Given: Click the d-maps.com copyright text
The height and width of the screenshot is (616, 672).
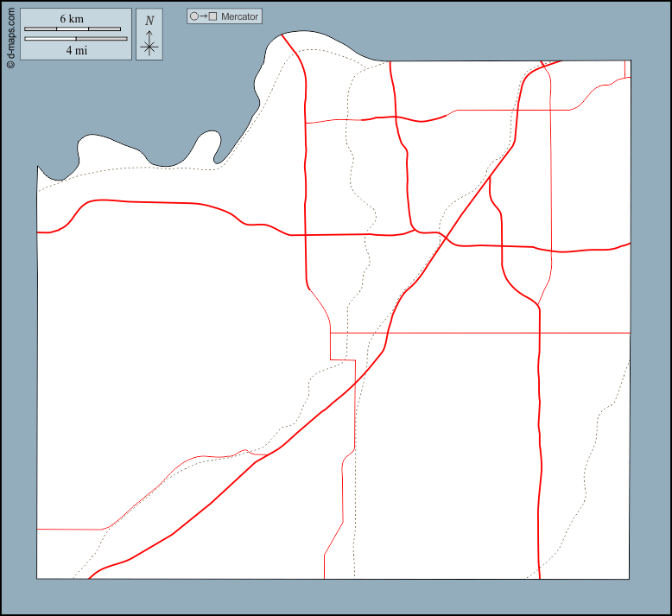Looking at the screenshot, I should (x=10, y=38).
